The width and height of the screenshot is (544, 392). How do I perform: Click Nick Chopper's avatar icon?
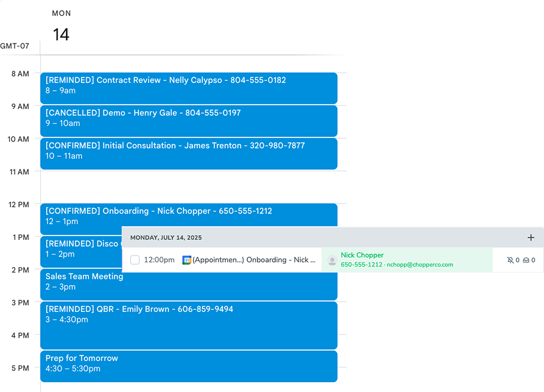331,260
